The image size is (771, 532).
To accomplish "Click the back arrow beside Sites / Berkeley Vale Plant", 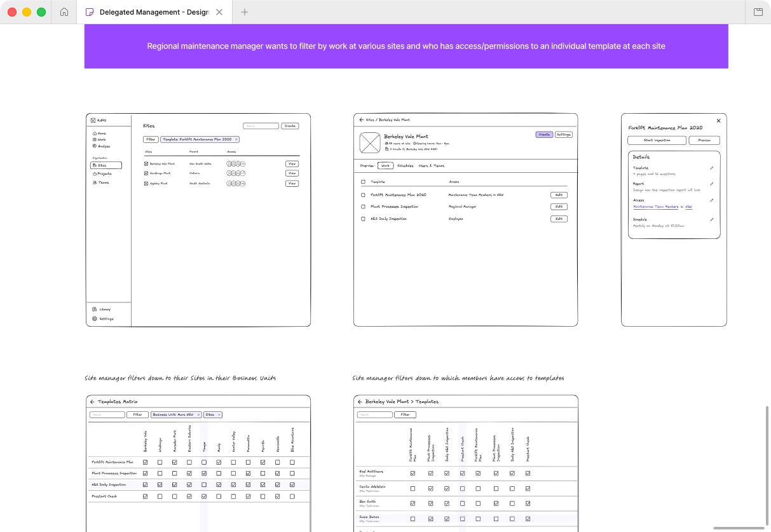I will [x=361, y=119].
